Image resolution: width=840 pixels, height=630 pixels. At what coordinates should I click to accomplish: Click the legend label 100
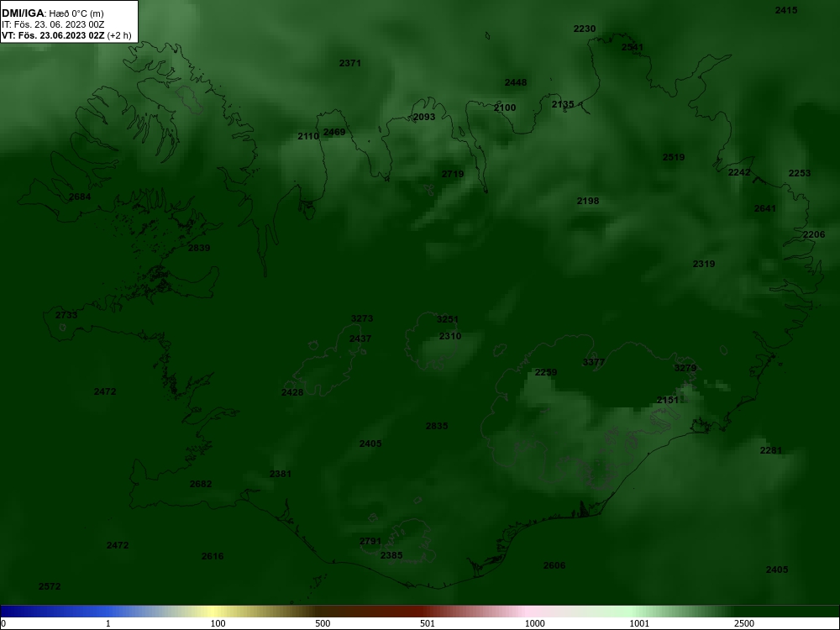(x=218, y=623)
